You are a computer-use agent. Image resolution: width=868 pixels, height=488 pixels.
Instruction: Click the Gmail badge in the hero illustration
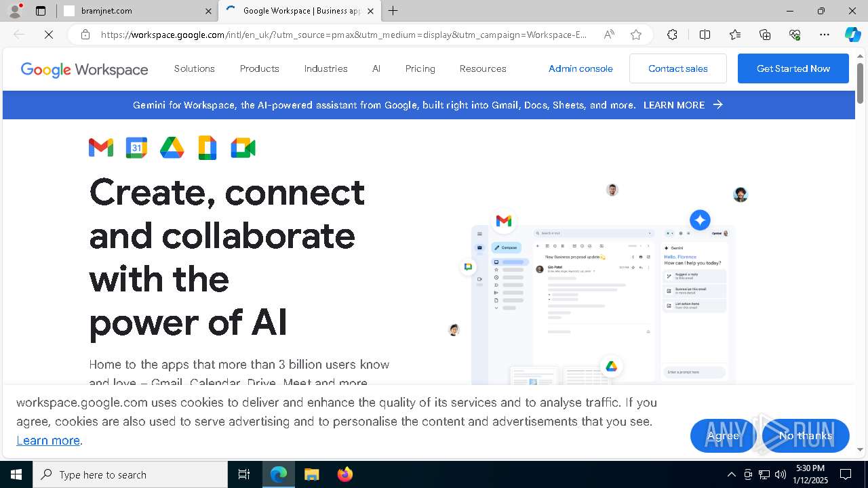(x=503, y=221)
